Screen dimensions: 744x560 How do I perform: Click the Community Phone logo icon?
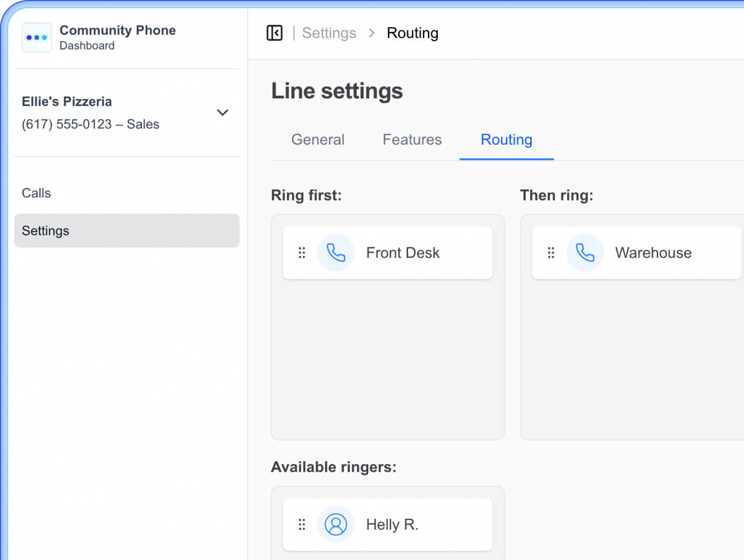[x=37, y=38]
